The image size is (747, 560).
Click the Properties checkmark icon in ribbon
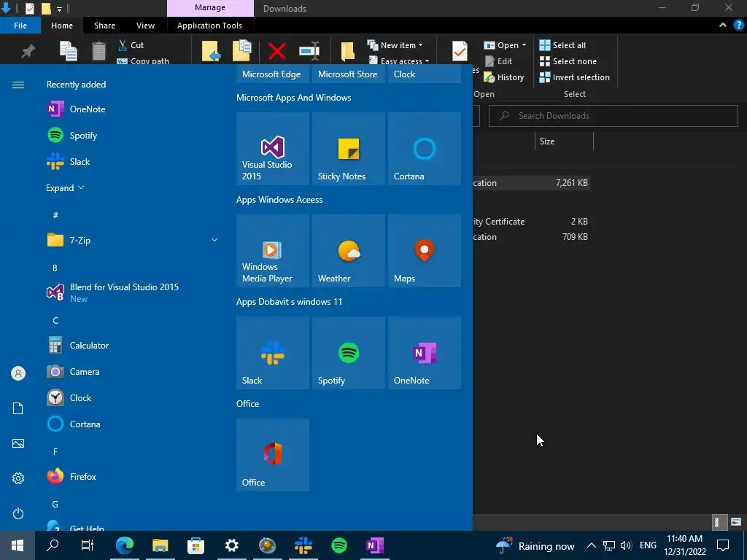point(460,51)
